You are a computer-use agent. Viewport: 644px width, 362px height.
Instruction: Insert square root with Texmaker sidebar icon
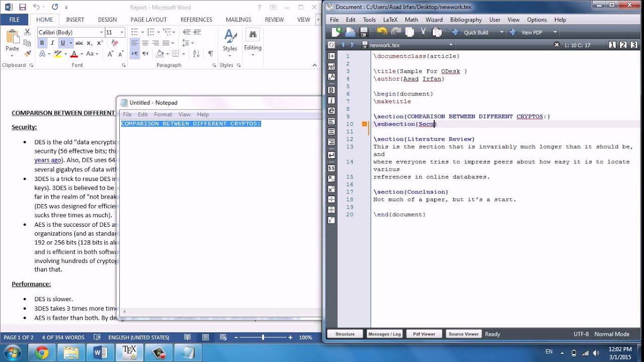click(x=331, y=220)
